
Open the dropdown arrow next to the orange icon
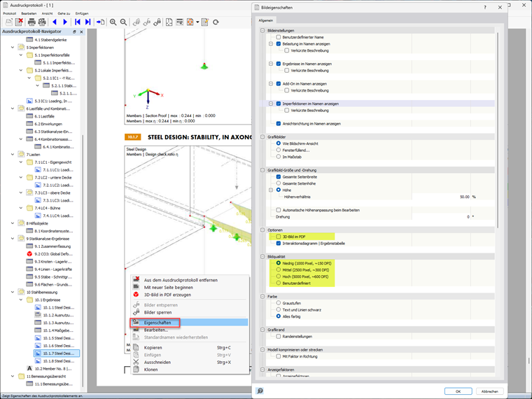click(x=197, y=22)
